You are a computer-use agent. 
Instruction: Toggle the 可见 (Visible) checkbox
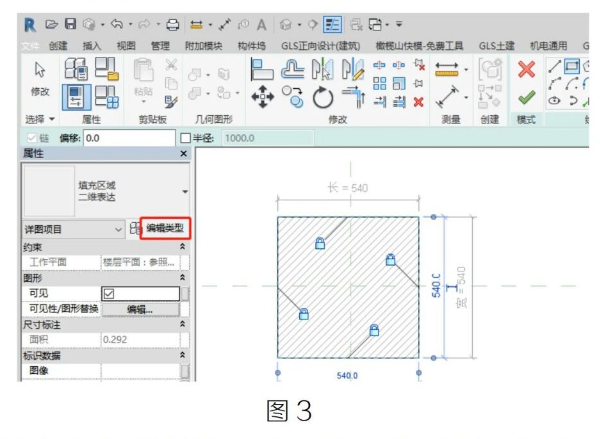pyautogui.click(x=109, y=294)
